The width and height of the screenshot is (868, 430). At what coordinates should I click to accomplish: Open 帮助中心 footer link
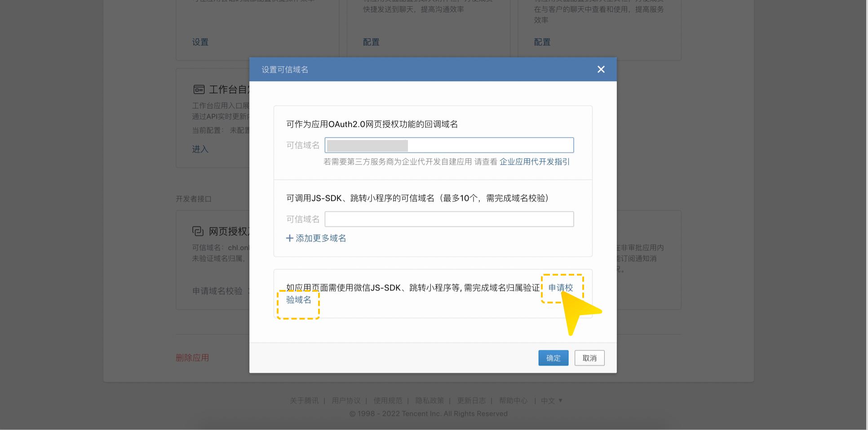(x=513, y=401)
